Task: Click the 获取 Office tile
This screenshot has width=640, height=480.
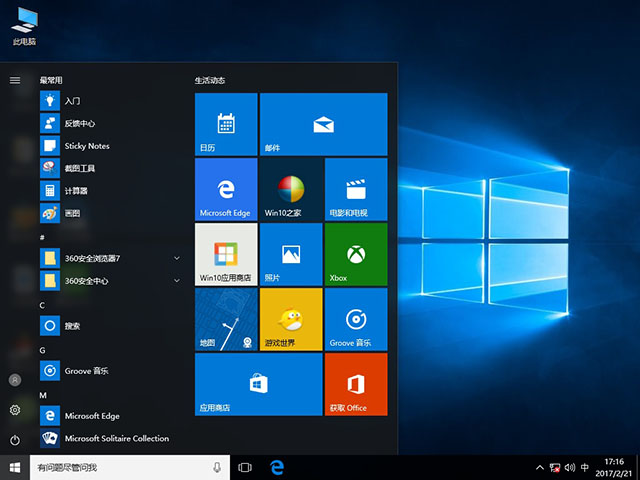Action: (x=356, y=384)
